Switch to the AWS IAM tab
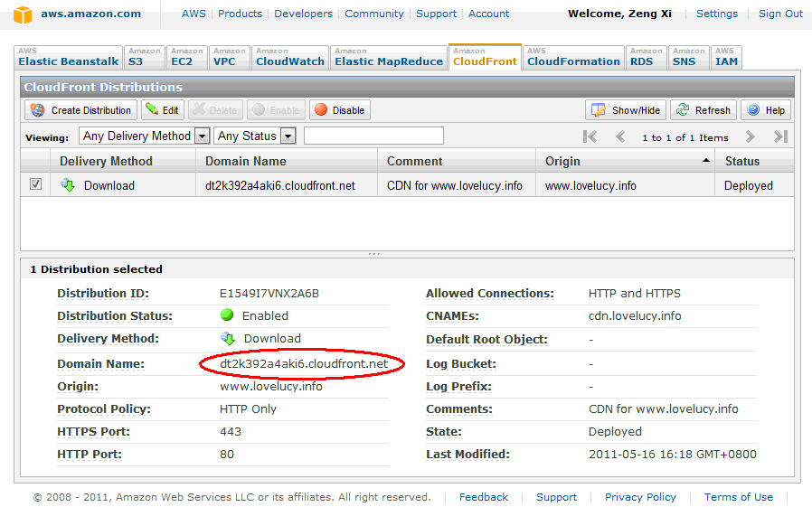 (x=727, y=57)
